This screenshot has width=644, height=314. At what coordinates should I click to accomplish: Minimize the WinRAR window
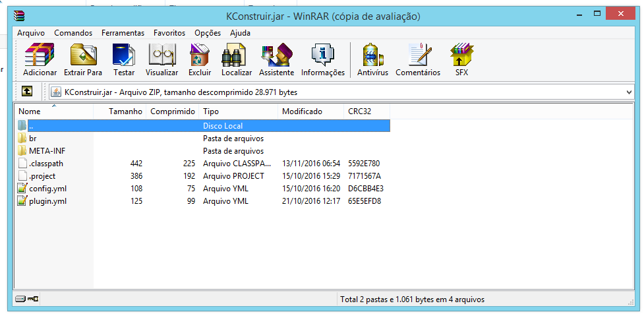tap(580, 14)
